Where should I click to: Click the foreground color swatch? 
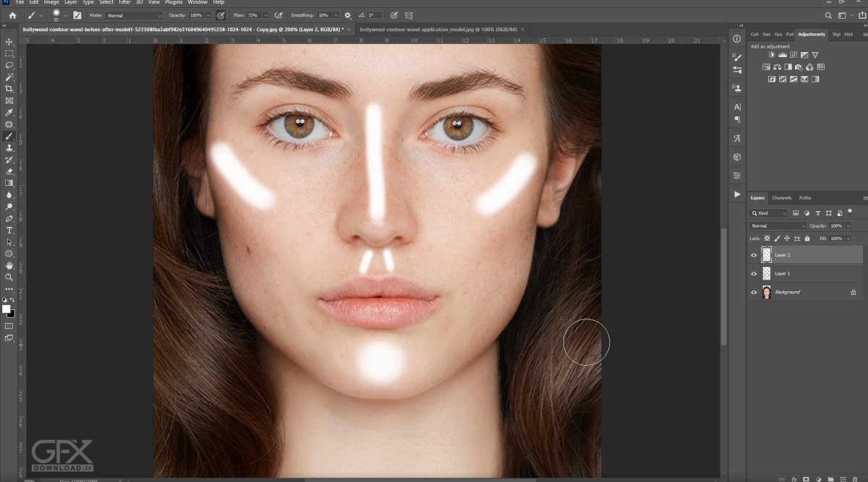coord(7,309)
